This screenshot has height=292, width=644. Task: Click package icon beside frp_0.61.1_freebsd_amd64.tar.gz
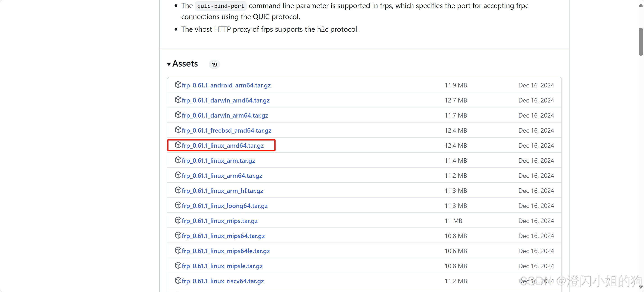[x=178, y=130]
